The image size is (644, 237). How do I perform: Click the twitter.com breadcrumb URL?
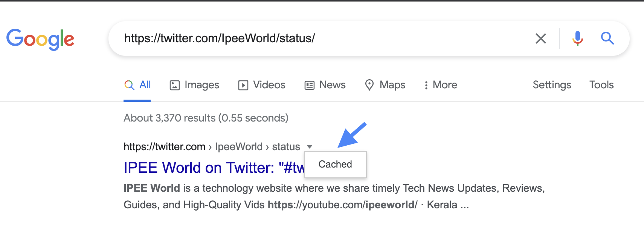click(x=163, y=146)
